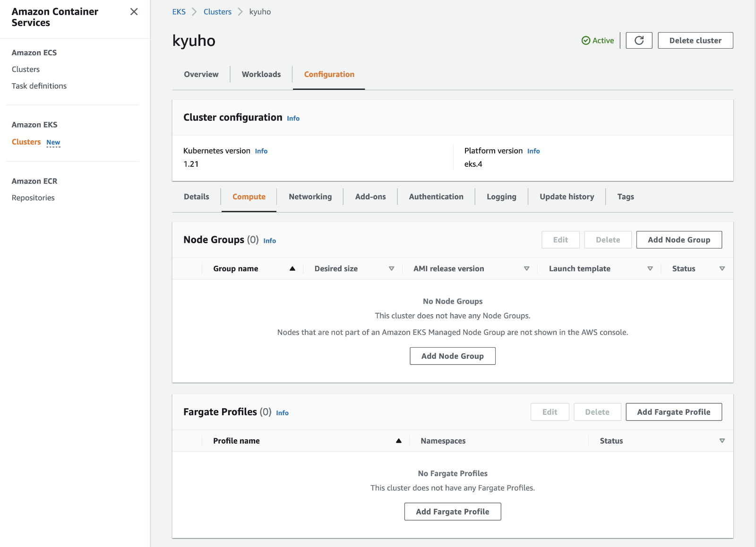The image size is (756, 547).
Task: Sort by Launch template column arrow
Action: 650,269
